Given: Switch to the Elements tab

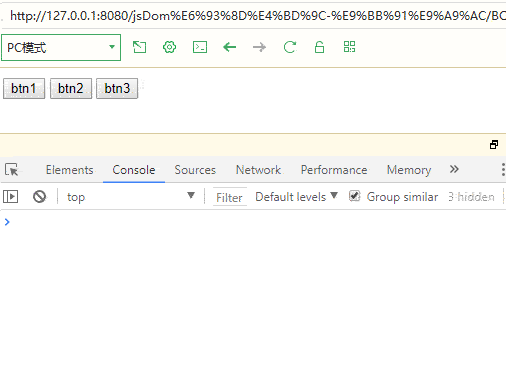Looking at the screenshot, I should (70, 170).
